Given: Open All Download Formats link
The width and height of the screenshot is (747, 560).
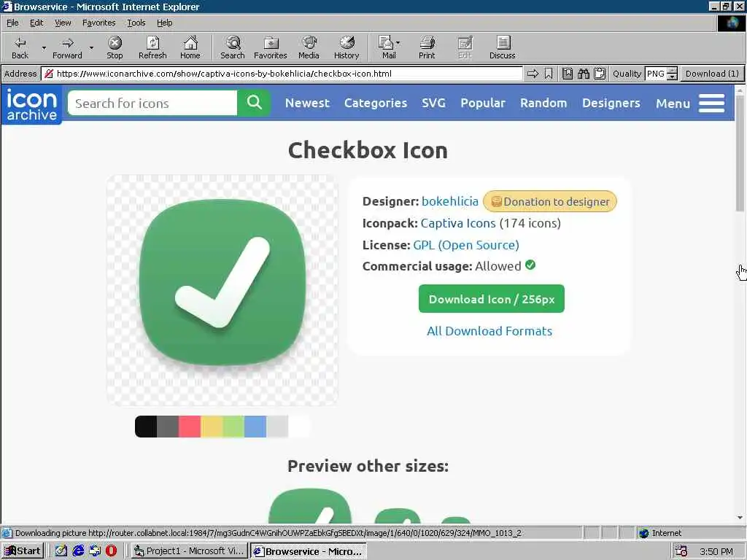Looking at the screenshot, I should coord(489,331).
